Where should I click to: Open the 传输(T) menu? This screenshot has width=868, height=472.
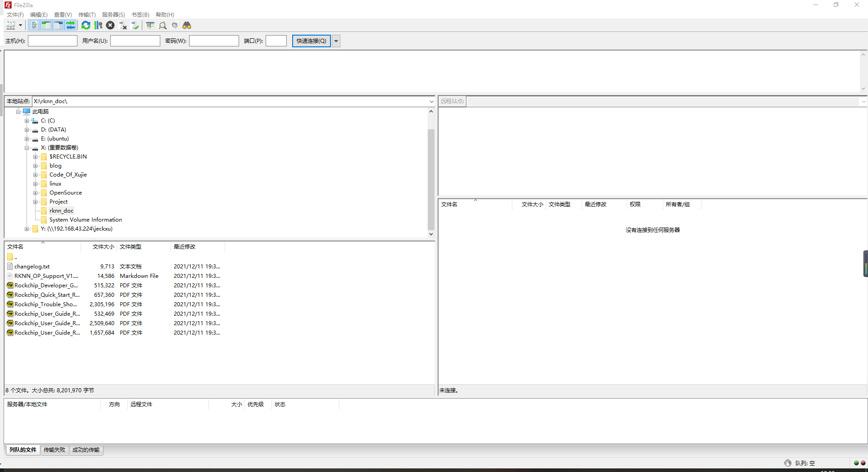pyautogui.click(x=86, y=14)
